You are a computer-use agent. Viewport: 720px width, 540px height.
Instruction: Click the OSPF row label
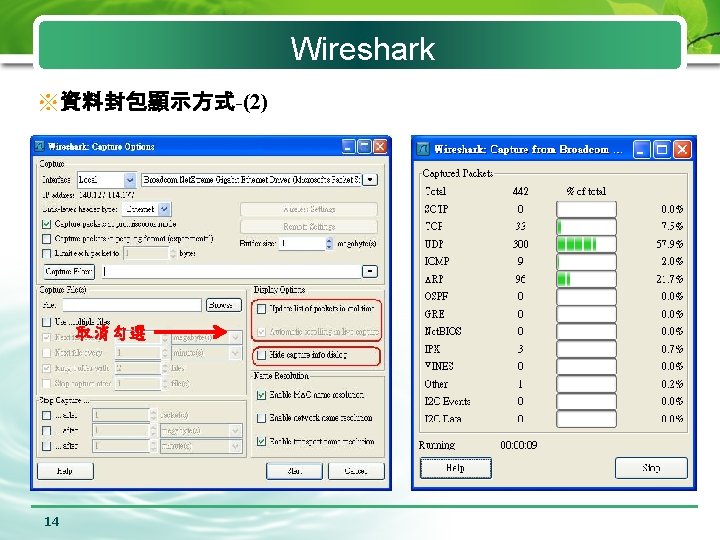pyautogui.click(x=436, y=296)
